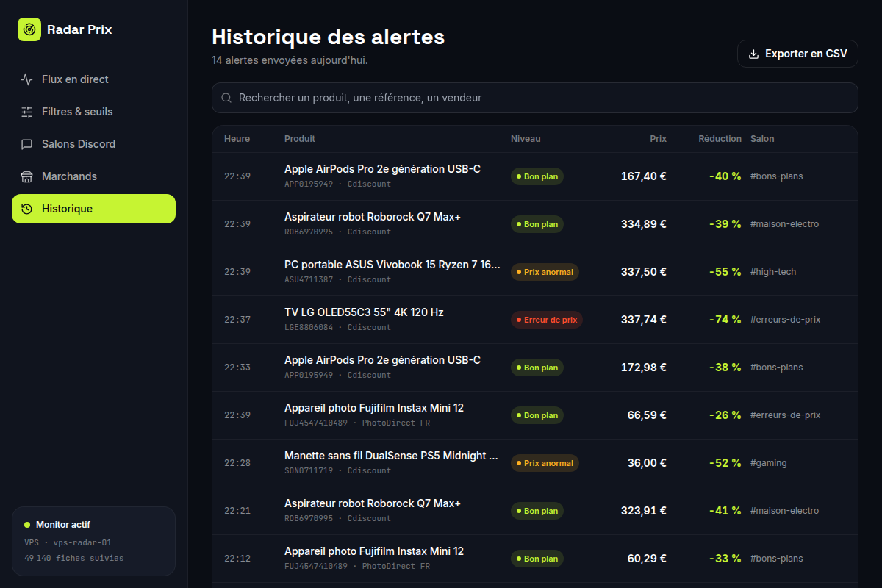The width and height of the screenshot is (882, 588).
Task: Select PC portable ASUS Vivobook 15 product name
Action: coord(392,265)
